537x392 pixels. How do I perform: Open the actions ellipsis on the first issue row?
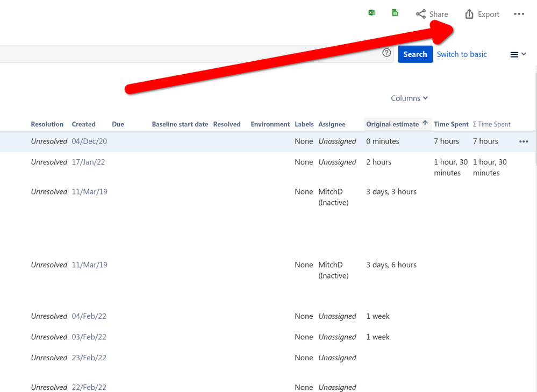coord(524,141)
